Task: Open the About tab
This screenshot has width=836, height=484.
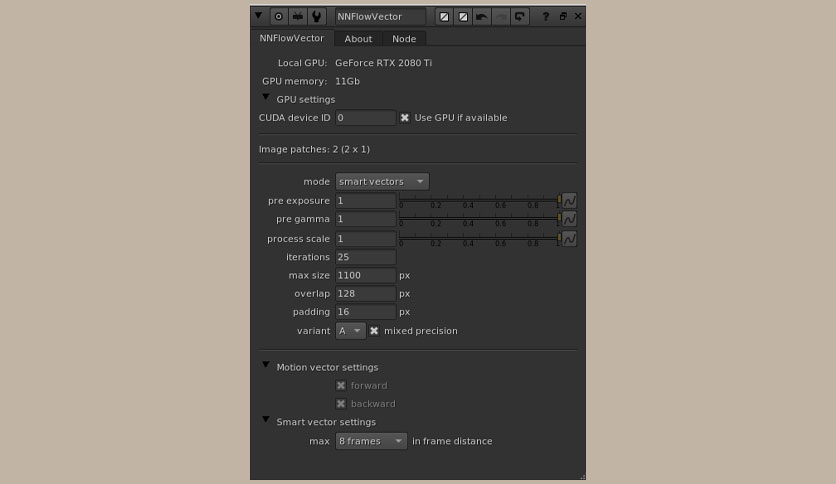Action: tap(358, 39)
